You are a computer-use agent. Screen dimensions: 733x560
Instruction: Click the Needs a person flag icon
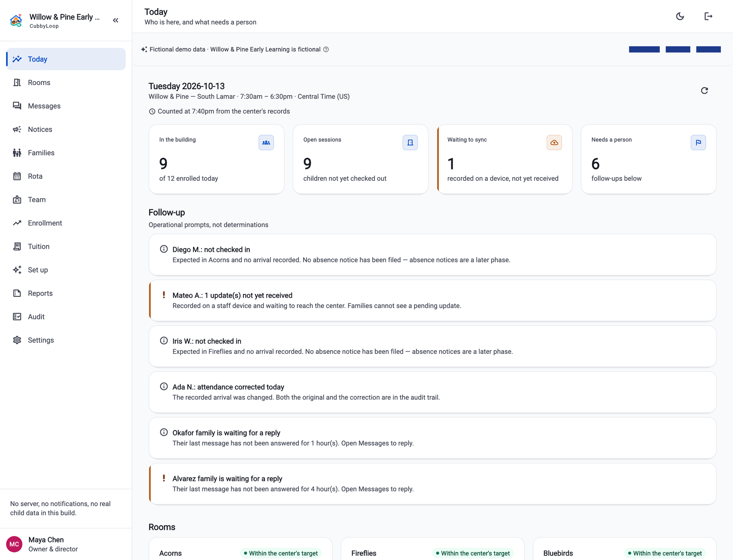coord(698,143)
